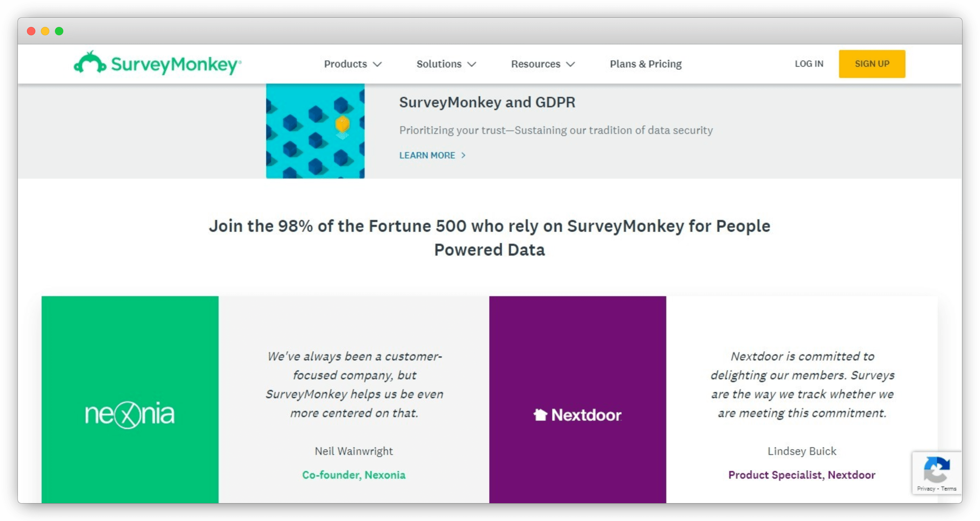This screenshot has width=980, height=521.
Task: Click the green maximize window button
Action: 59,31
